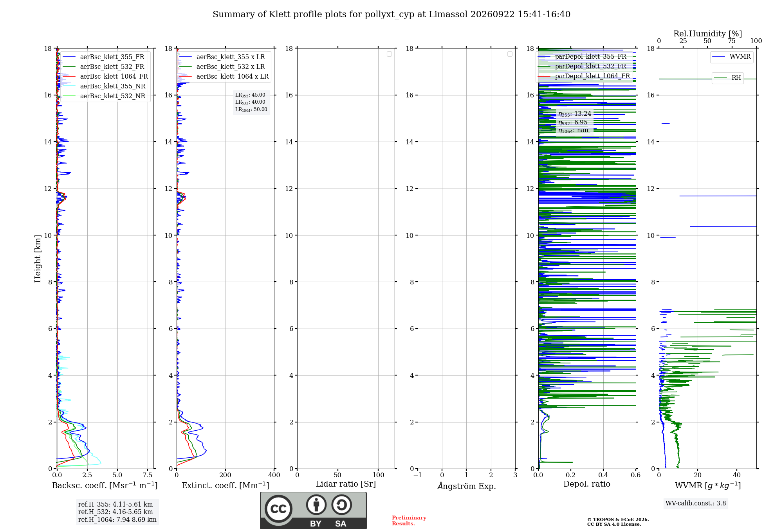Click the LR532: 40.00 annotation
The width and height of the screenshot is (783, 532).
250,102
